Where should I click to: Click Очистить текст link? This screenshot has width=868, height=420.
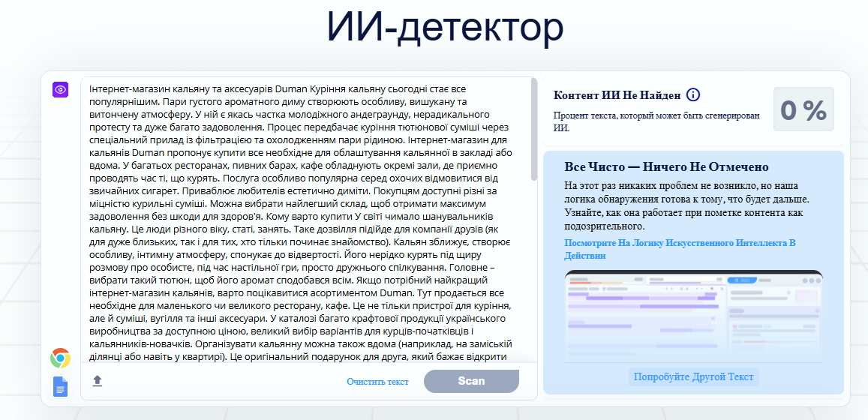(x=377, y=382)
